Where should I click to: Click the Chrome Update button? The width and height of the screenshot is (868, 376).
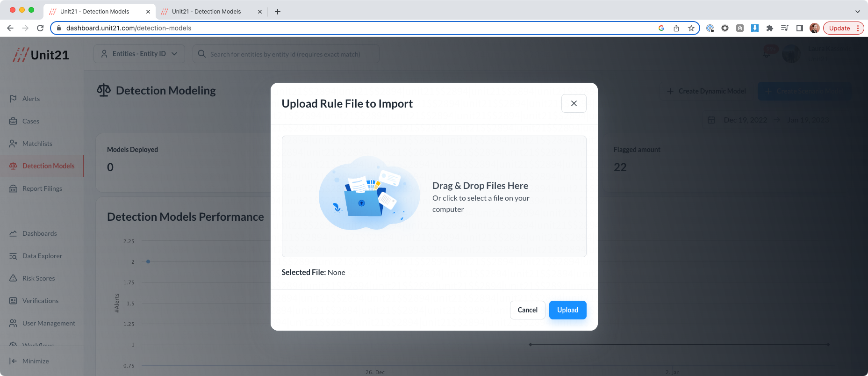click(843, 28)
